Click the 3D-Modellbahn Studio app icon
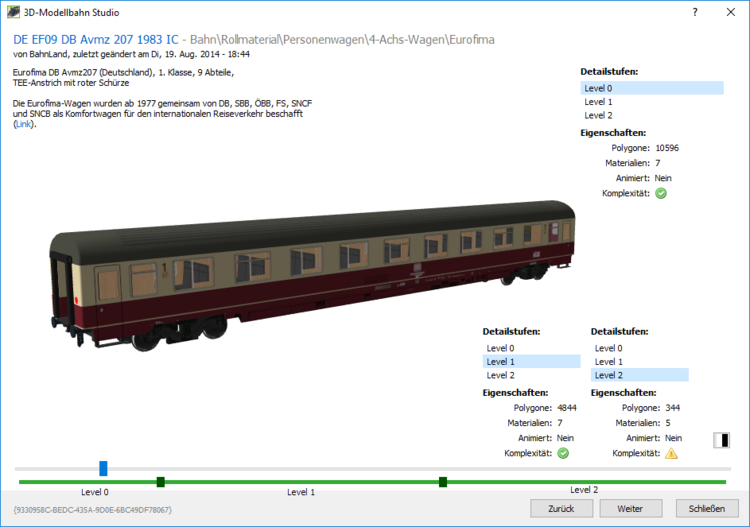 click(13, 12)
